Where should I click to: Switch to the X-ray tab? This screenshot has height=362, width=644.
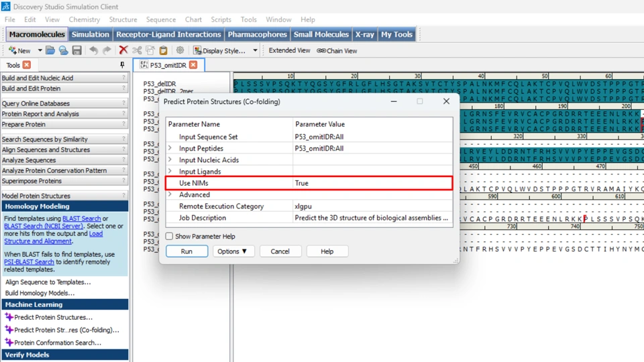(365, 34)
